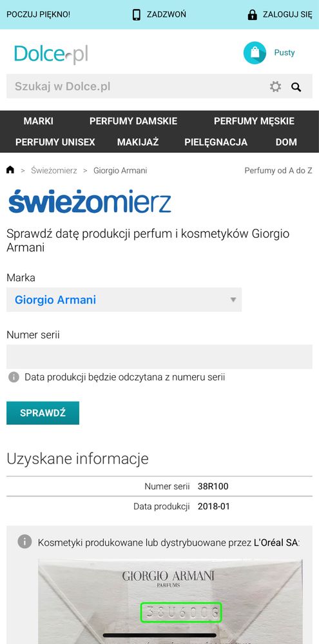Open Świeżomierz breadcrumb link
This screenshot has height=644, width=319.
(53, 170)
